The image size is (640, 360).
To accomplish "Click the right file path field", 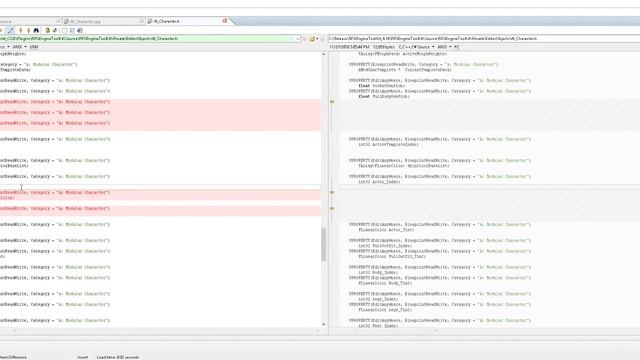I will 484,38.
